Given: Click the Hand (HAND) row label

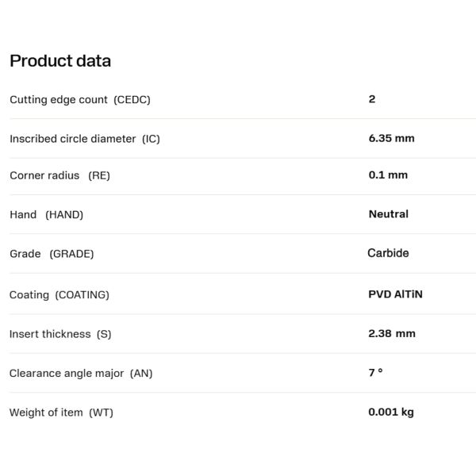Looking at the screenshot, I should tap(47, 215).
